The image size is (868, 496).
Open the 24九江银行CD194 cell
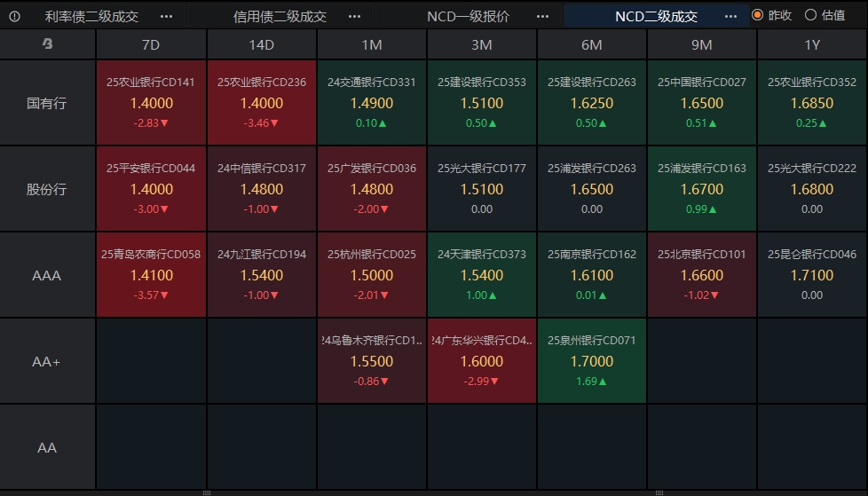click(261, 275)
